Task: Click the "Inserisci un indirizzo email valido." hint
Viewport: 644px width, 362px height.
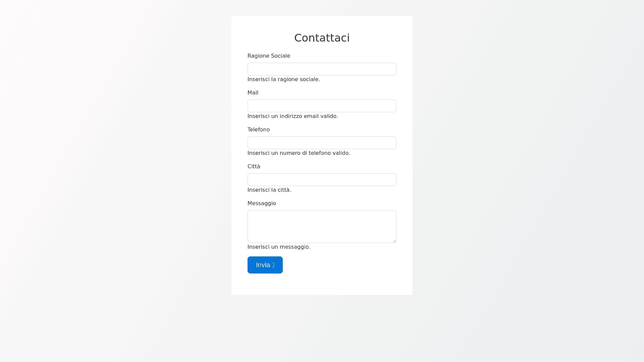Action: [x=292, y=116]
